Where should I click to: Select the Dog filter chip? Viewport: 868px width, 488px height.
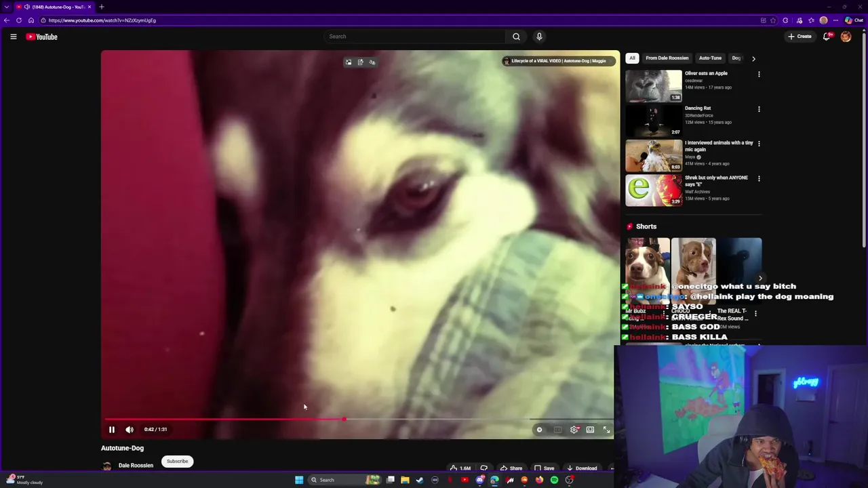click(x=736, y=58)
